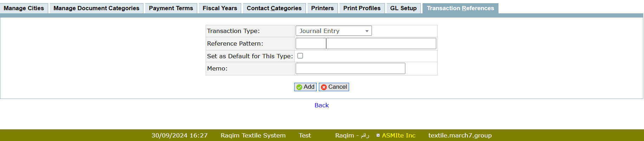Go to the GL Setup tab
Viewport: 644px width, 141px height.
click(403, 8)
